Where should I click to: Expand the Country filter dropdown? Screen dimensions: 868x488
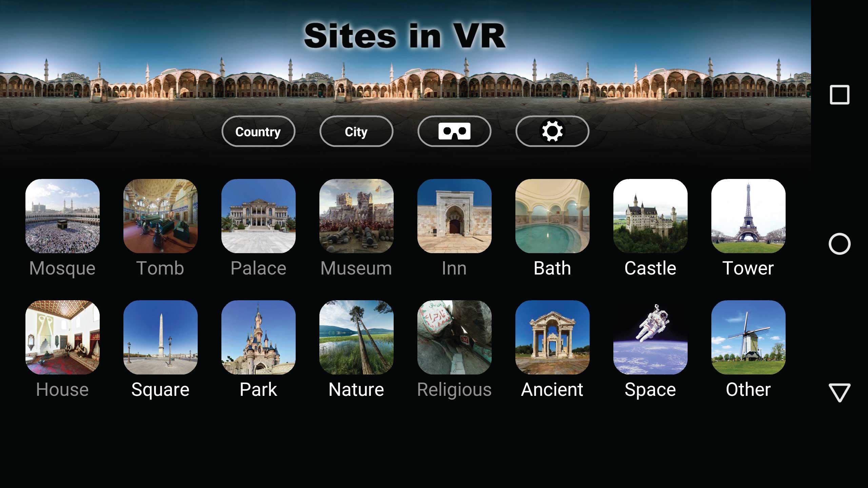click(258, 132)
